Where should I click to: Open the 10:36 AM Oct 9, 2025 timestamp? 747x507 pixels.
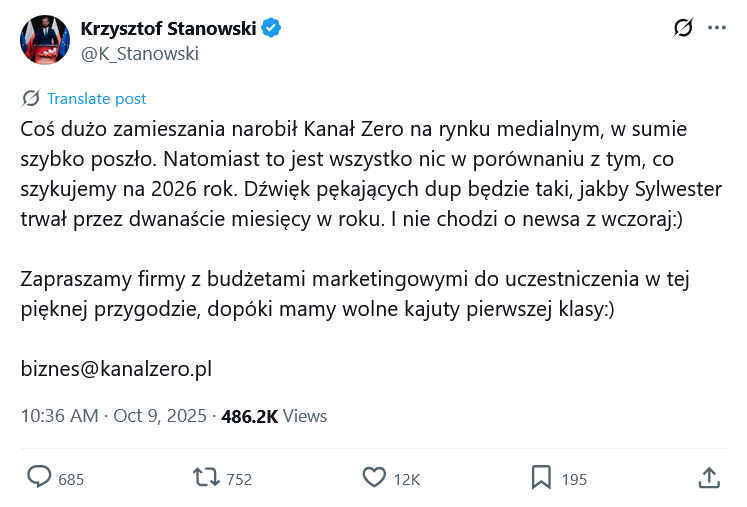pyautogui.click(x=114, y=416)
